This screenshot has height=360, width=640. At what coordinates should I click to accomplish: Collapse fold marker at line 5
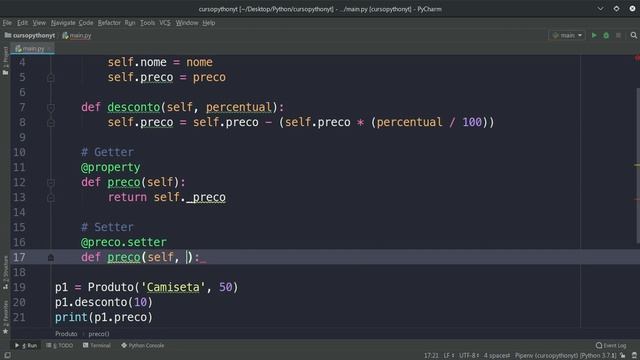click(51, 78)
